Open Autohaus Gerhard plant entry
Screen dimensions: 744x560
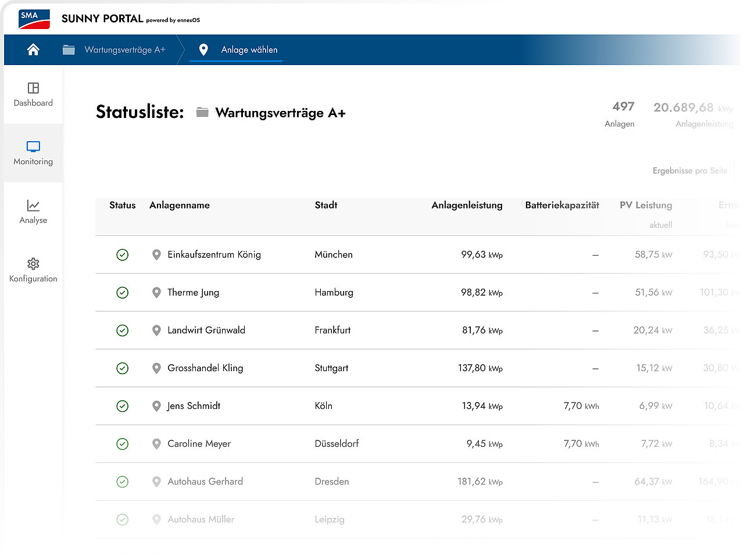click(205, 482)
